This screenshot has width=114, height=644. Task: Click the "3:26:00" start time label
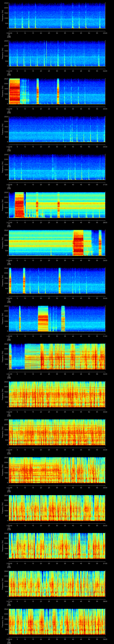pos(9,185)
